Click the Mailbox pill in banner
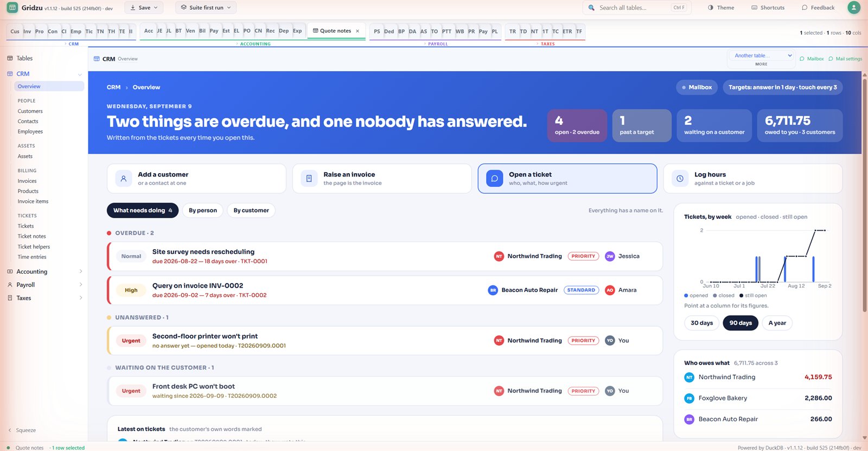This screenshot has width=868, height=451. coord(697,87)
